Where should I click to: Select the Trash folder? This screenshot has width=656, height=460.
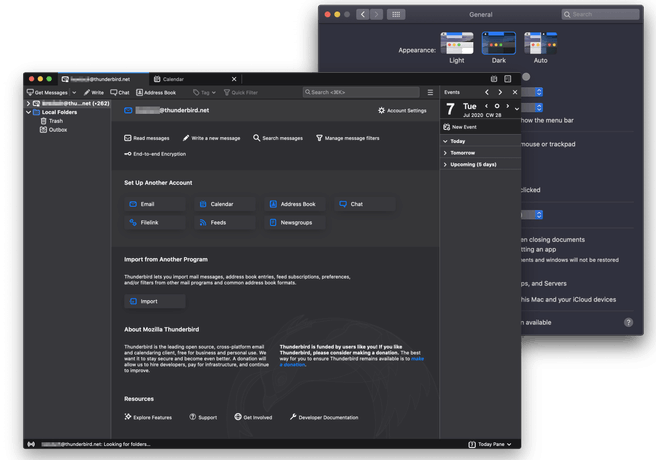pyautogui.click(x=51, y=121)
